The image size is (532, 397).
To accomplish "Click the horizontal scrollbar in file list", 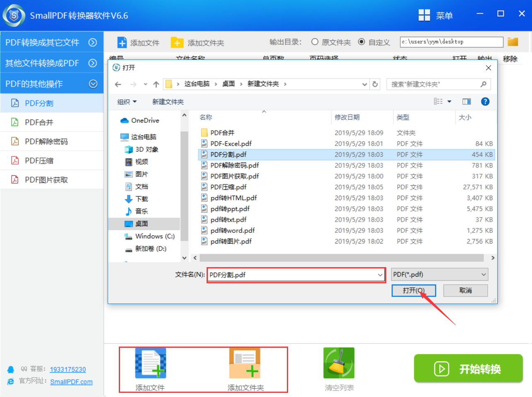I will (x=342, y=258).
